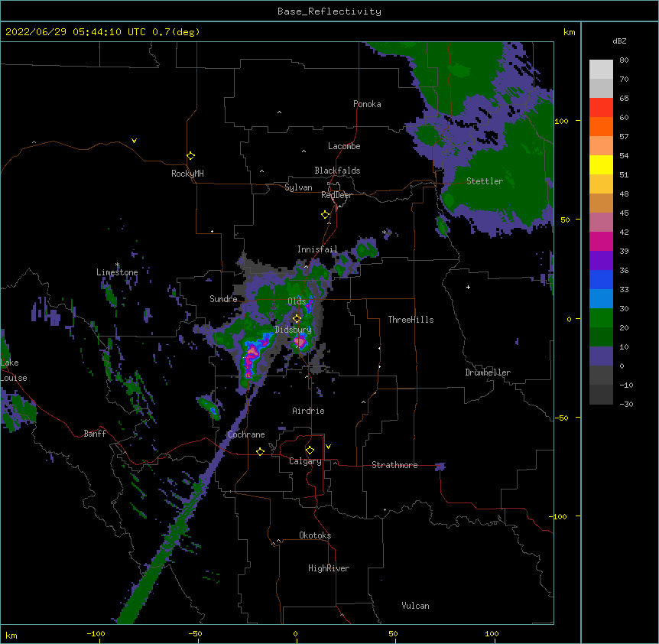
Task: Click the pink storm core south of Didsbury
Action: [300, 342]
